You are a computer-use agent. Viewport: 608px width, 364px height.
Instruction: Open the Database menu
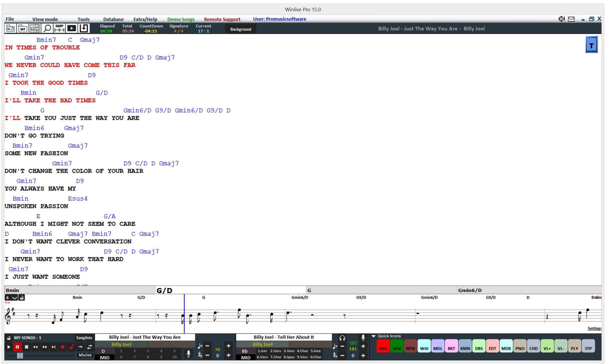coord(113,19)
